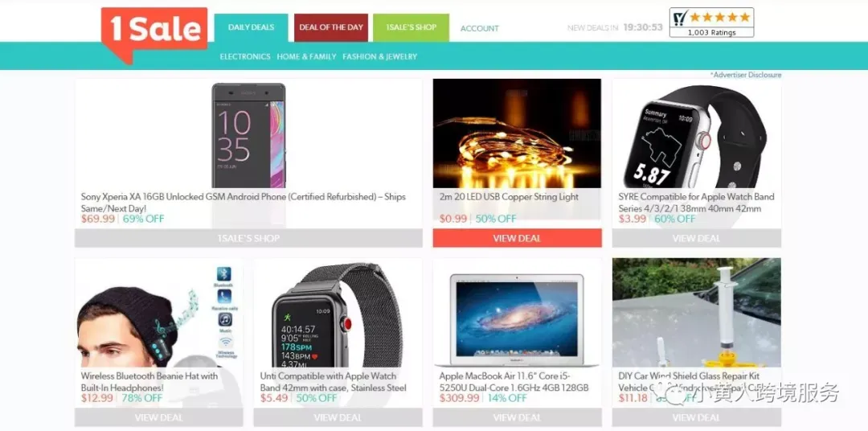Click the 1Sale's Shop button under Xperia
Viewport: 868px width, 431px height.
(248, 238)
